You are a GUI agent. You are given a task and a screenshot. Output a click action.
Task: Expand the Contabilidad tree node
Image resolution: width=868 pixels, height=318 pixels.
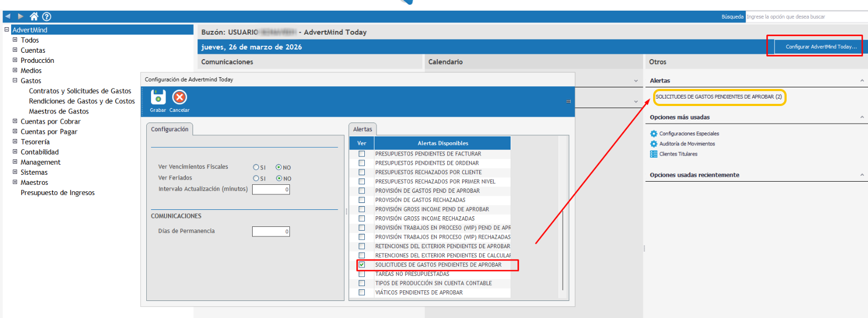[x=15, y=152]
